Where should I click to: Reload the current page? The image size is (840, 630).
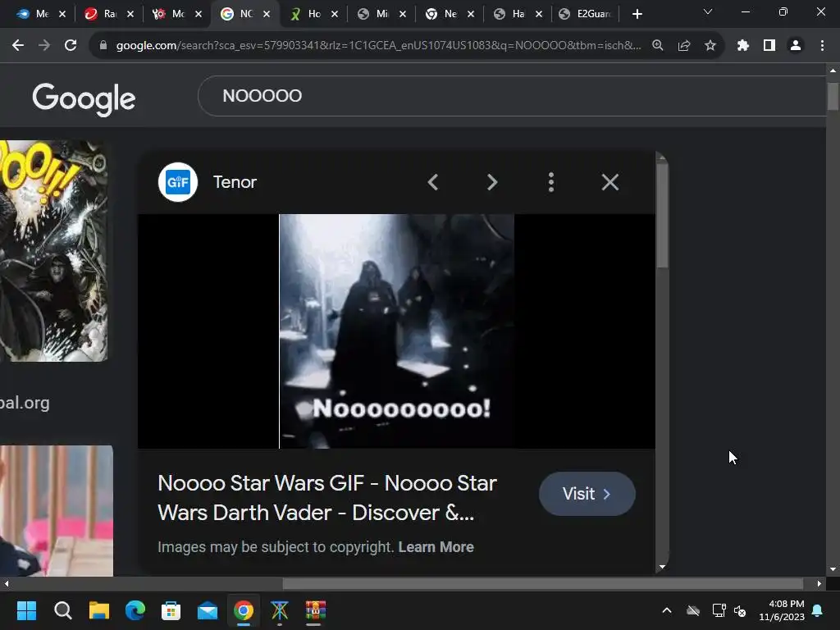[x=71, y=46]
